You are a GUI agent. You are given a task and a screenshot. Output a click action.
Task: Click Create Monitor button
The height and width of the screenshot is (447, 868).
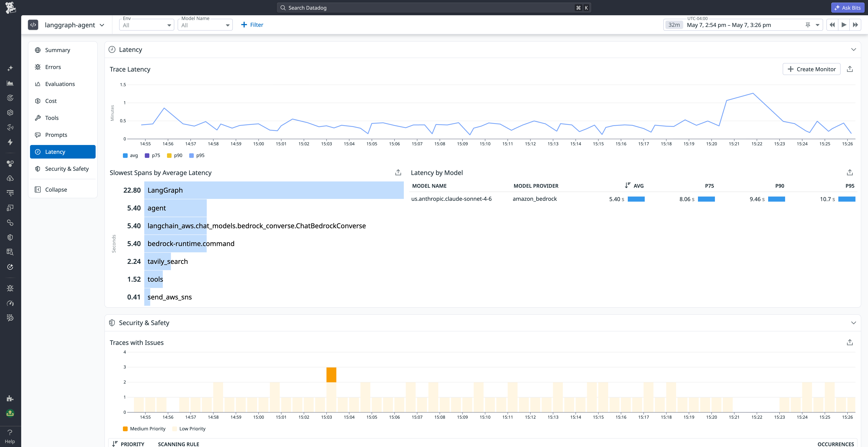click(811, 69)
